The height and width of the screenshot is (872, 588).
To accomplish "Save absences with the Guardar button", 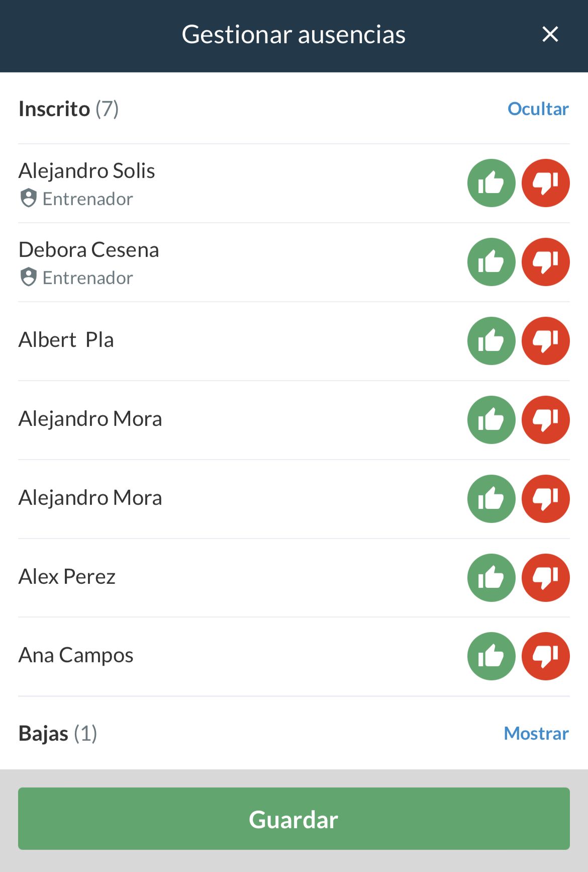I will pos(293,819).
